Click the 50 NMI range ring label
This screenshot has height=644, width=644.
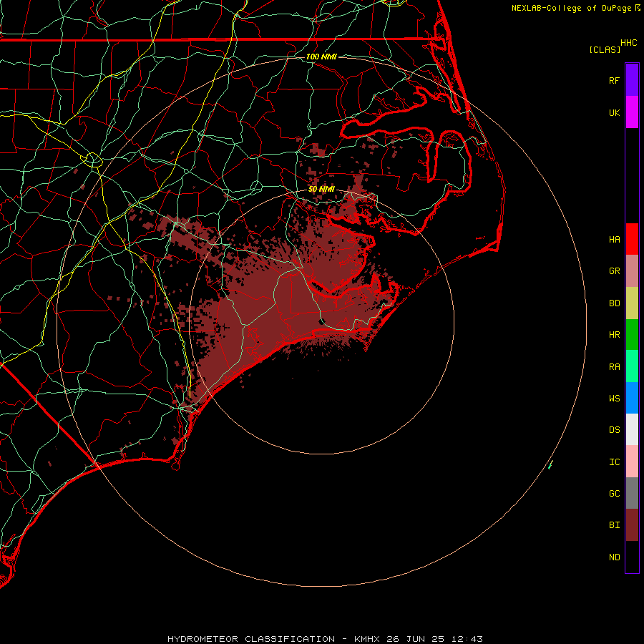[x=321, y=189]
